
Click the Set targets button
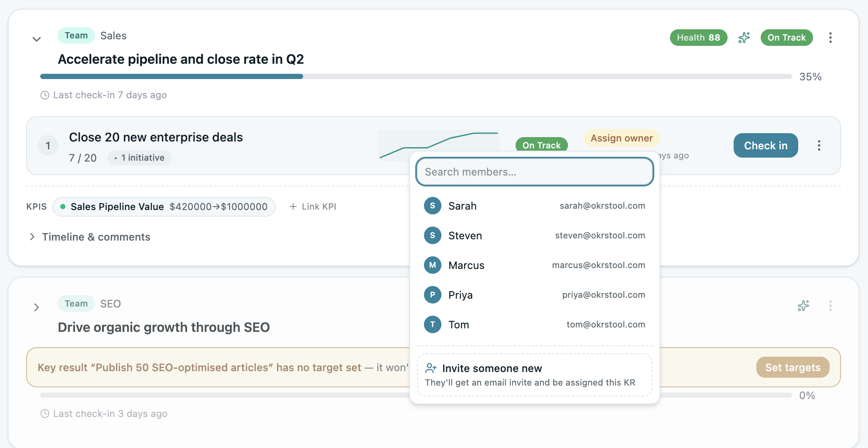pyautogui.click(x=792, y=367)
